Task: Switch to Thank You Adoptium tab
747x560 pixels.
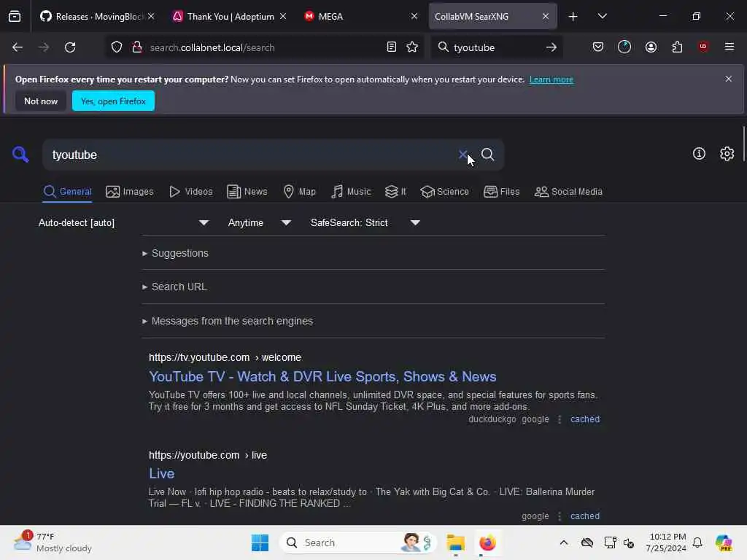Action: pyautogui.click(x=230, y=17)
